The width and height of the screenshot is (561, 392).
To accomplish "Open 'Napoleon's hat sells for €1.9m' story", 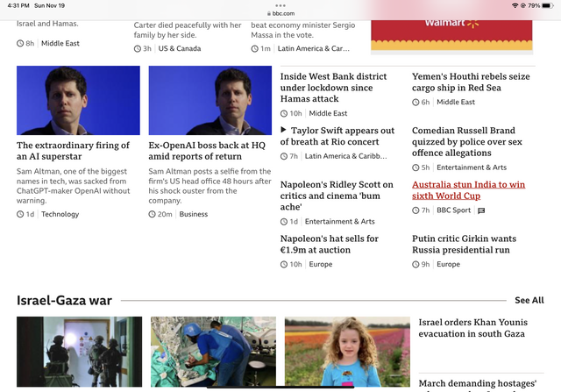I will (330, 244).
